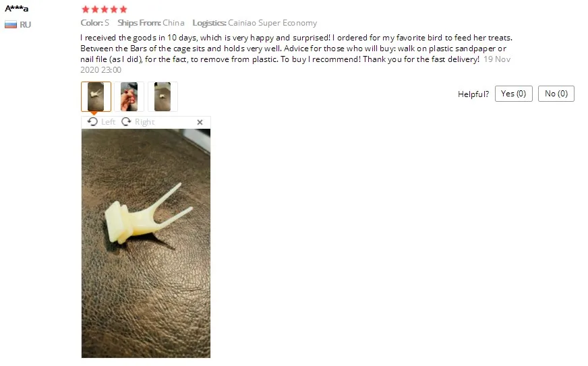
Task: Close the enlarged review photo viewer
Action: (200, 122)
